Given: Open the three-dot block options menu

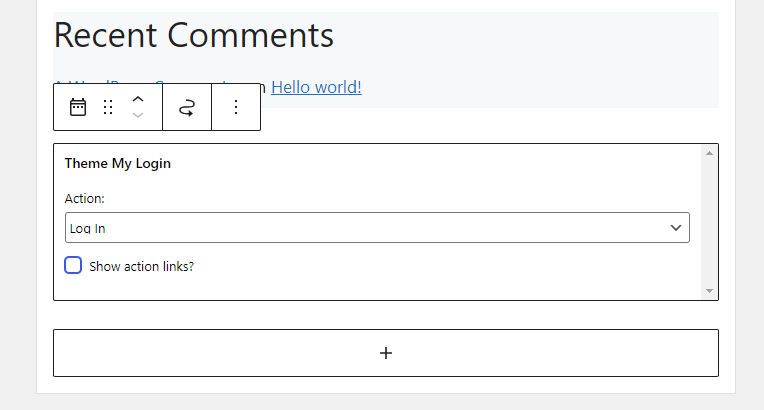Looking at the screenshot, I should [236, 107].
